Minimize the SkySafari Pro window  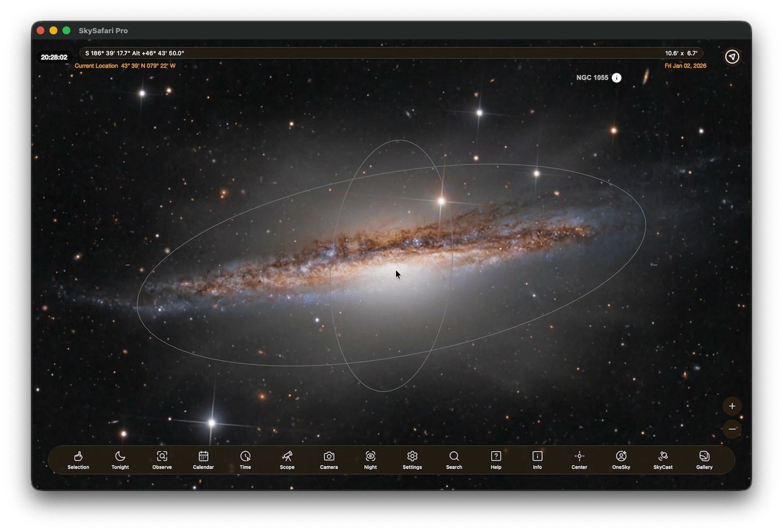pyautogui.click(x=53, y=30)
